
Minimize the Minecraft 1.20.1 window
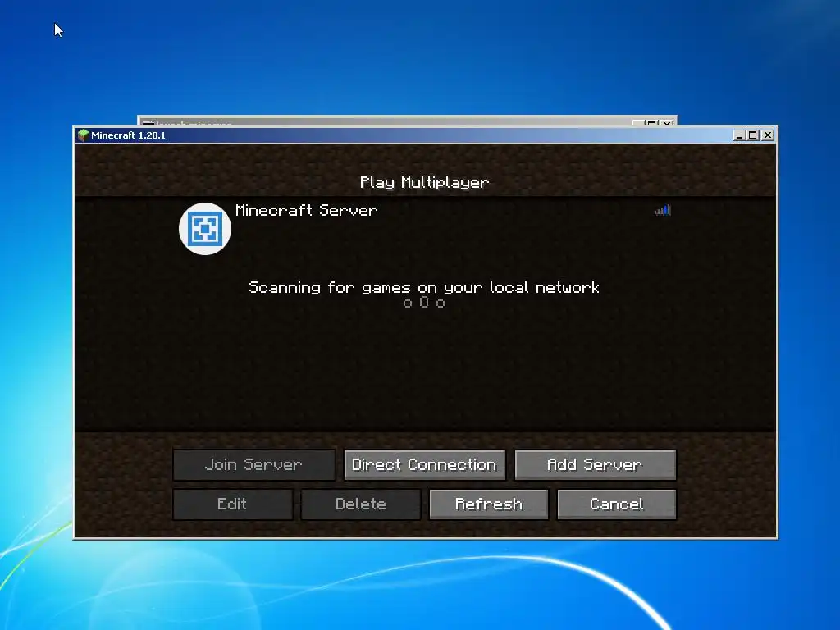739,135
